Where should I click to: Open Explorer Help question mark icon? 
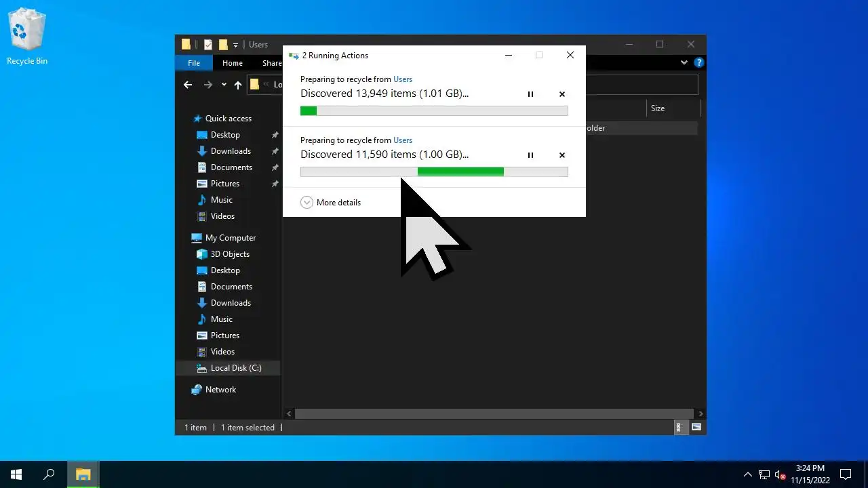coord(699,62)
